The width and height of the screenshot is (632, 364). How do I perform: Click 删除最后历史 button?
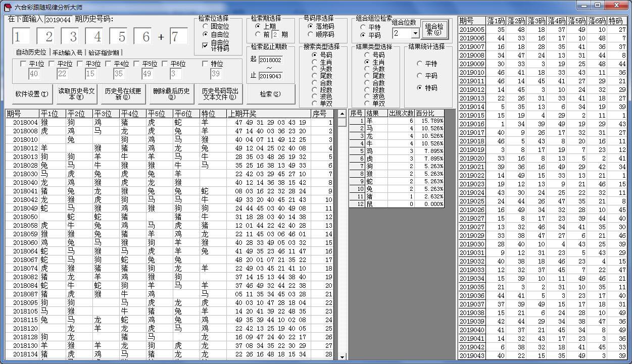(170, 94)
